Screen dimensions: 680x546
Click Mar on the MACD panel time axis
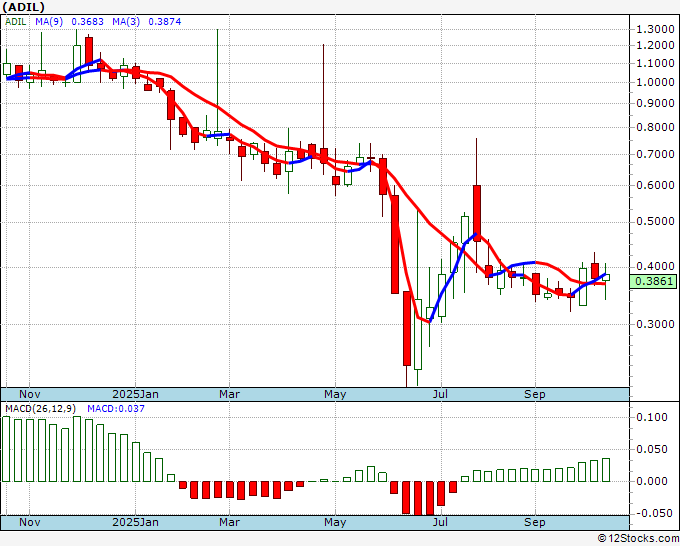point(229,522)
